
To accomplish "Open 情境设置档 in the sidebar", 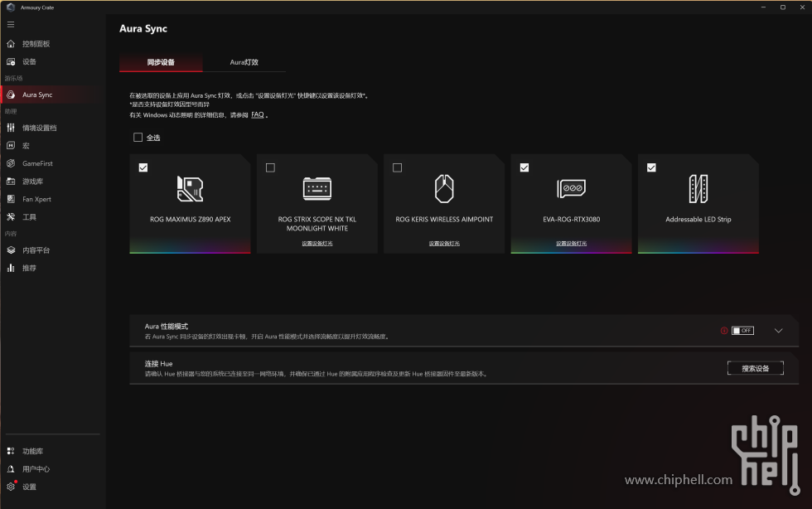I will (x=40, y=128).
